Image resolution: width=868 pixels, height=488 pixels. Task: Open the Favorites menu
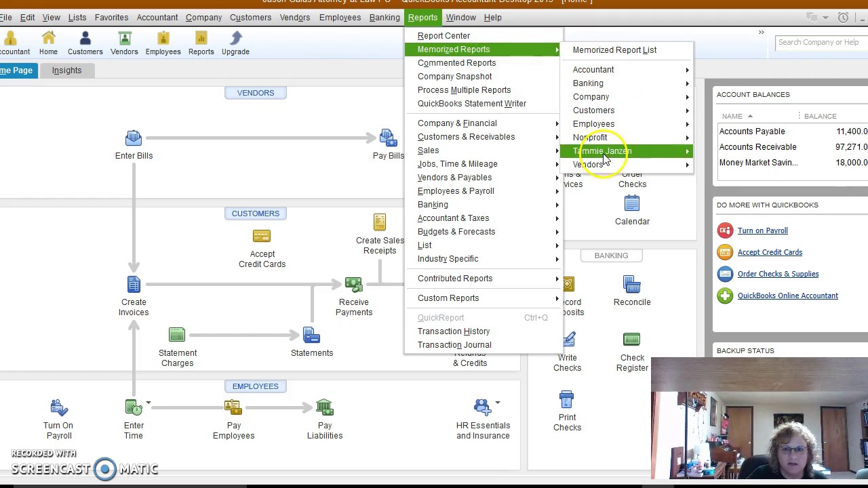coord(111,18)
